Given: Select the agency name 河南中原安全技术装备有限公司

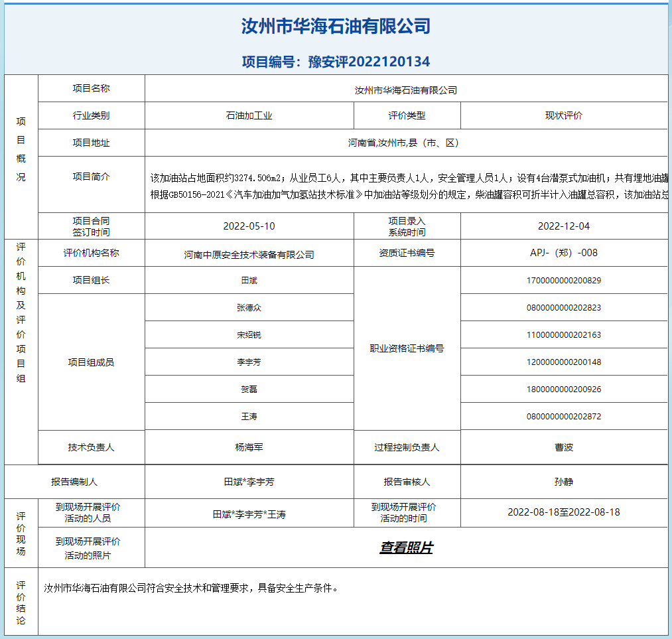Looking at the screenshot, I should pos(249,254).
